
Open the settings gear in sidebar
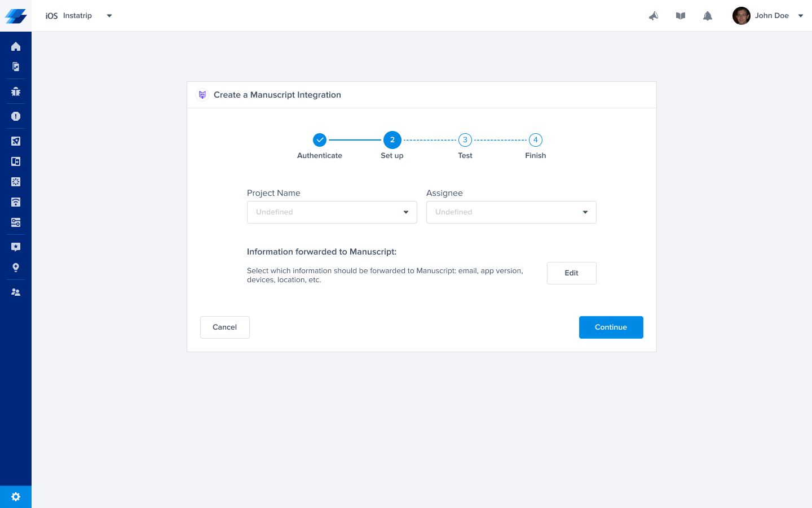coord(16,497)
